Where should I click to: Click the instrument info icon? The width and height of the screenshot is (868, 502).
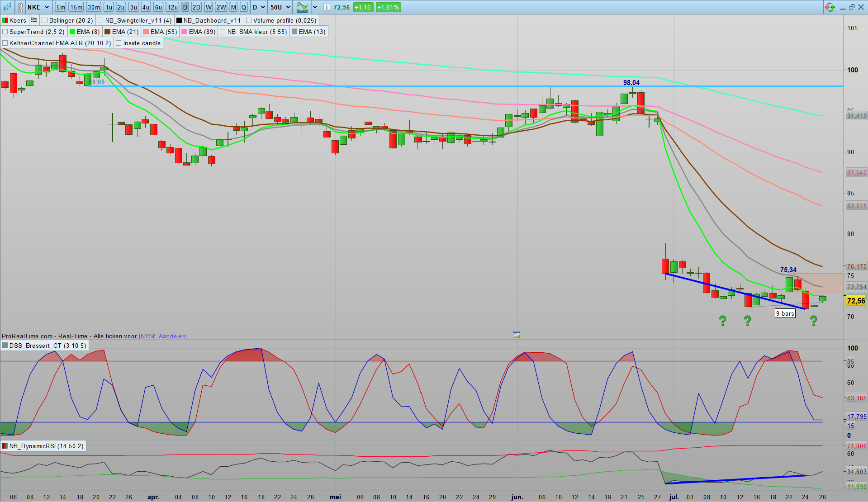click(327, 7)
